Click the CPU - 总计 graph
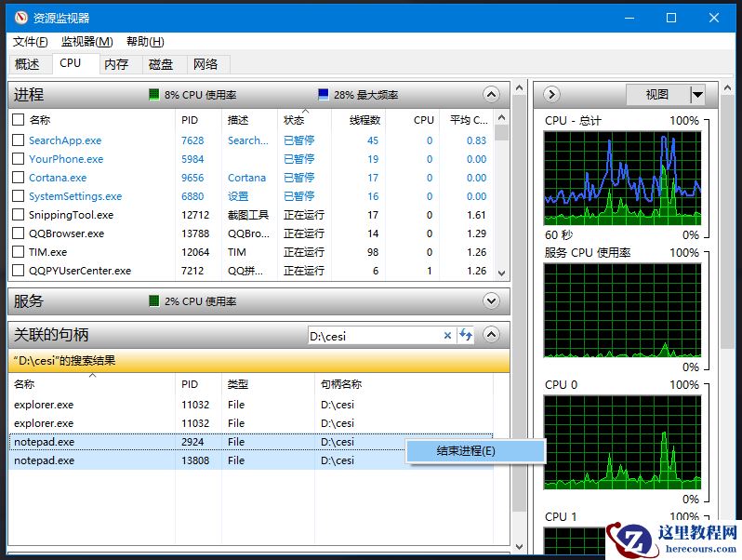Screen dimensions: 742x560 point(622,178)
